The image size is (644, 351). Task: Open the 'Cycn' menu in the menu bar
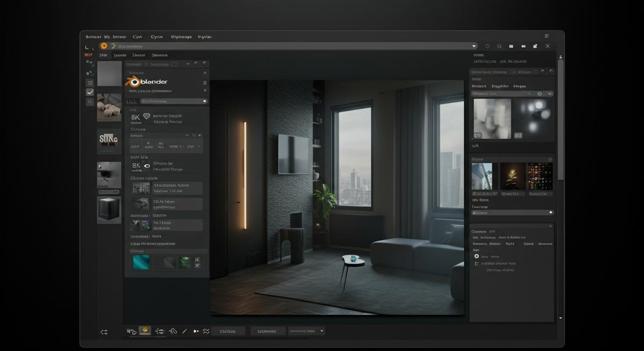pyautogui.click(x=157, y=37)
